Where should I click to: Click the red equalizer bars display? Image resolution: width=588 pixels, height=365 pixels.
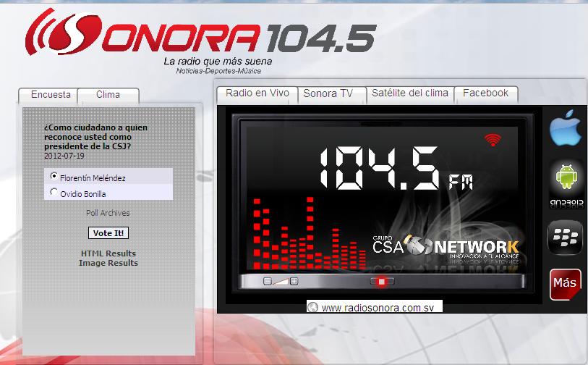click(x=310, y=234)
